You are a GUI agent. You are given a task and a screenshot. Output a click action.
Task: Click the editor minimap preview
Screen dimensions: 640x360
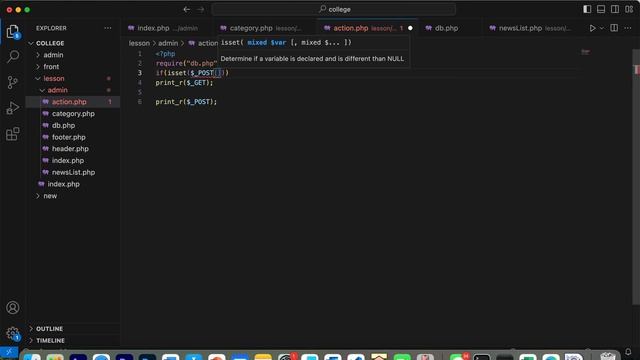coord(585,52)
